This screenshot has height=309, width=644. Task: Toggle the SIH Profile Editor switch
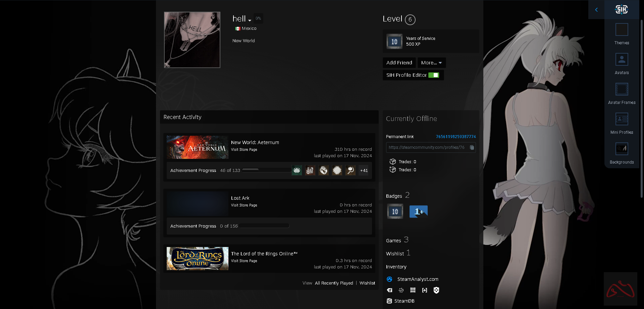(x=433, y=75)
